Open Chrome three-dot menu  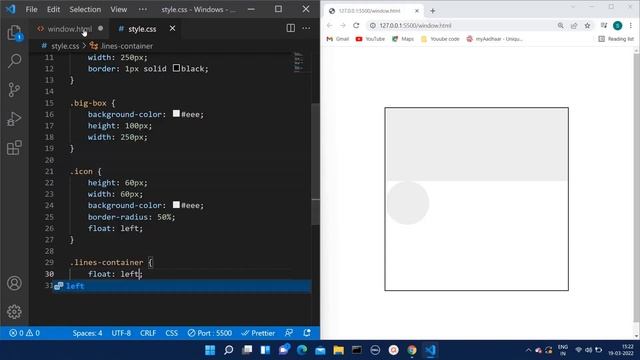point(631,25)
